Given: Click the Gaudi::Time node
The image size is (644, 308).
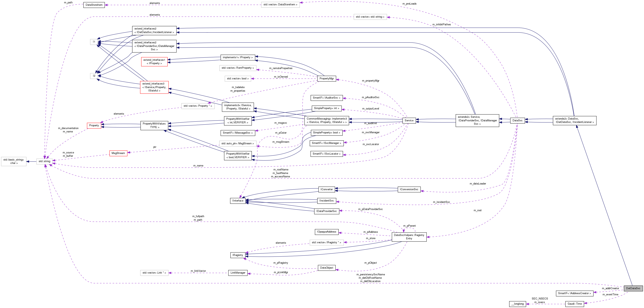Looking at the screenshot, I should click(x=575, y=304).
